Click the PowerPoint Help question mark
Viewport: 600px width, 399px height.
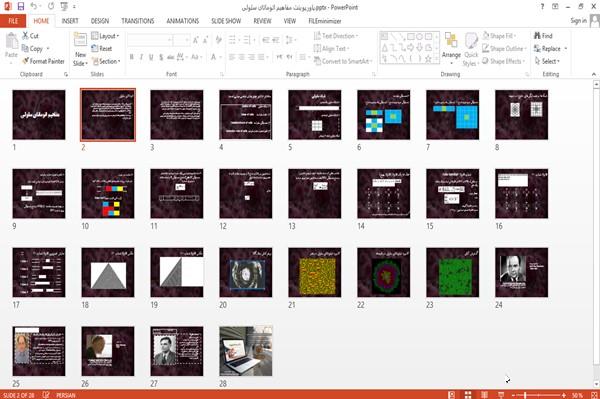542,7
